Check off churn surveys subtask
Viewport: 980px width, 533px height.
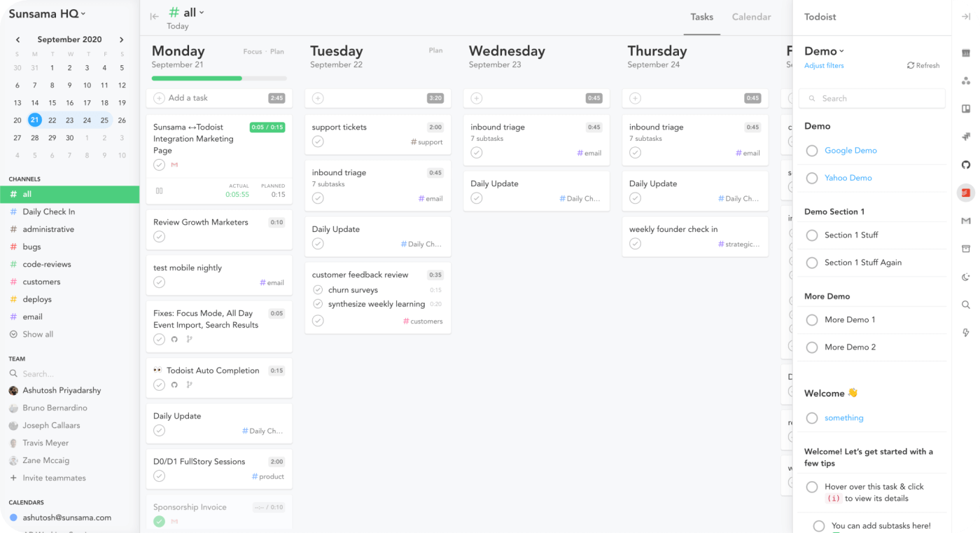[x=318, y=290]
